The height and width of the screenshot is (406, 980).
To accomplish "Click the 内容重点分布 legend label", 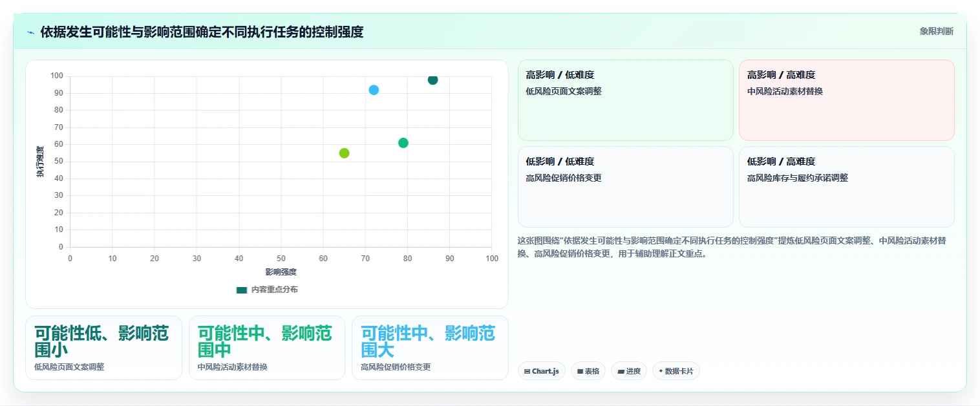I will click(x=275, y=290).
